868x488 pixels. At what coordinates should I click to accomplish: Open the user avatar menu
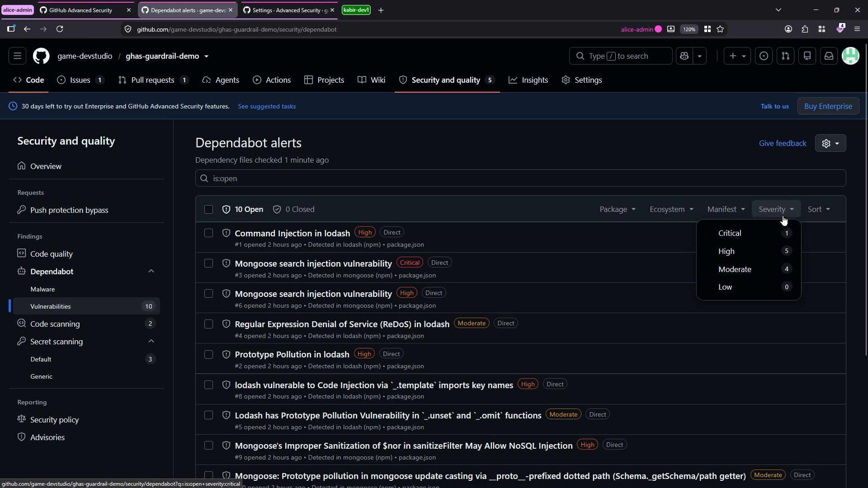(850, 56)
